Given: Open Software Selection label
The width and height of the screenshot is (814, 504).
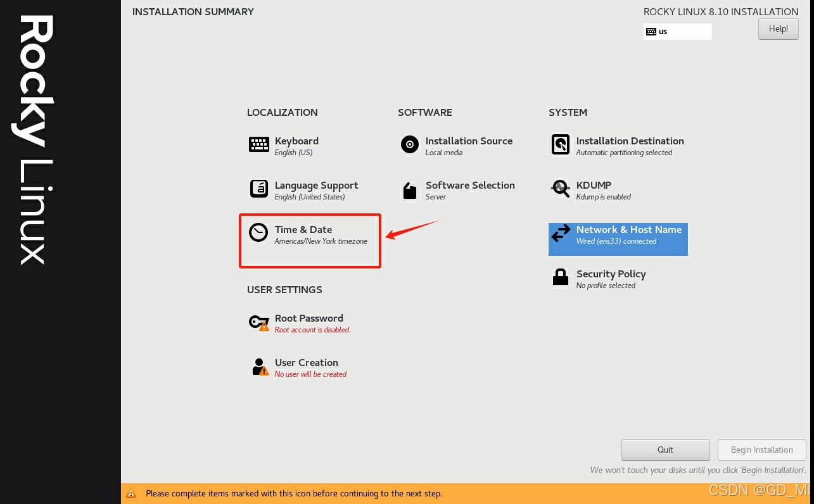Looking at the screenshot, I should [470, 186].
